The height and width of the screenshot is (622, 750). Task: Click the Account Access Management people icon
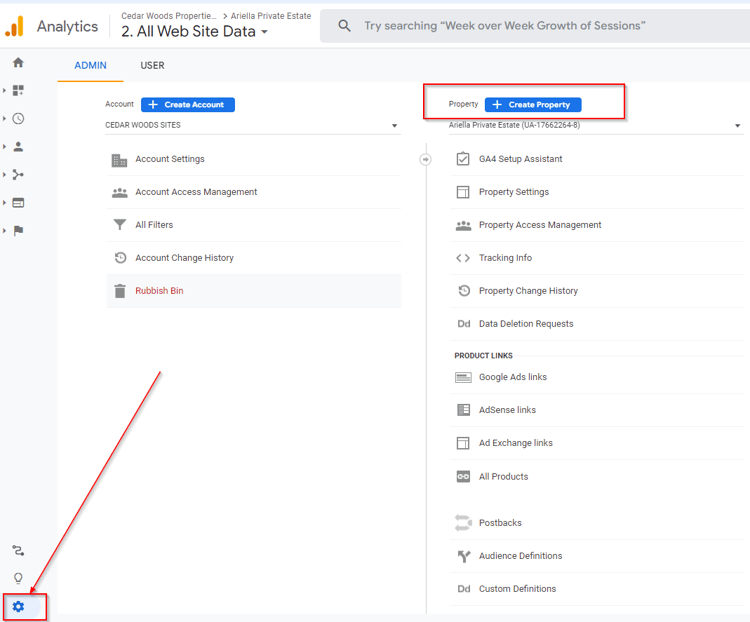[120, 192]
